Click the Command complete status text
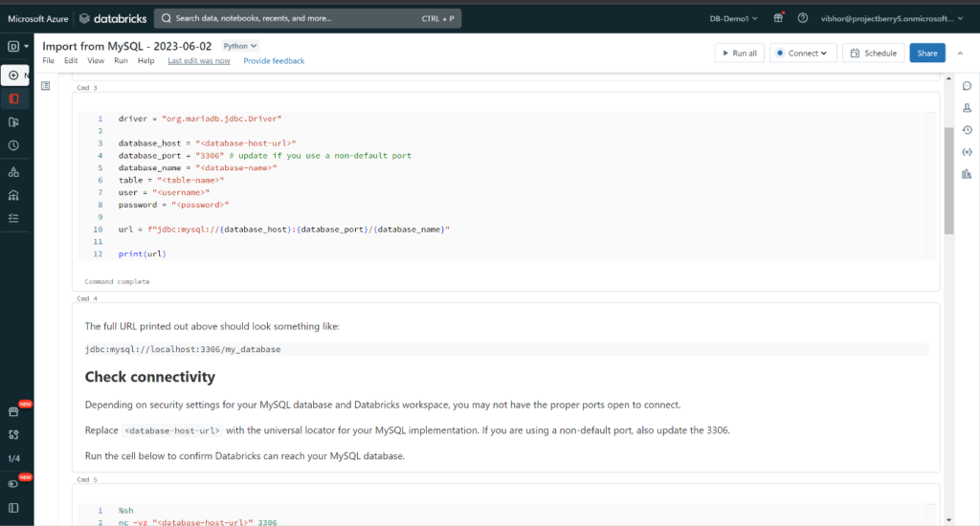Screen dimensions: 980x526 (x=118, y=282)
